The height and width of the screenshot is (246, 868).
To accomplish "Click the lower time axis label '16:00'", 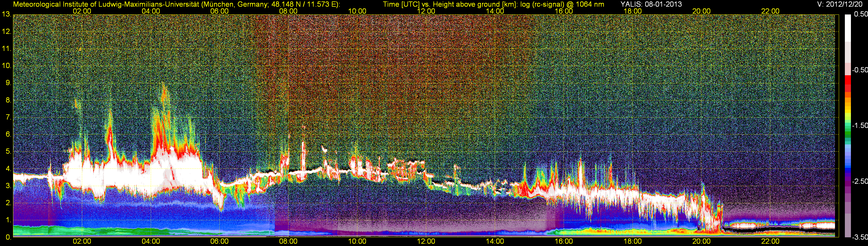I will coord(564,242).
